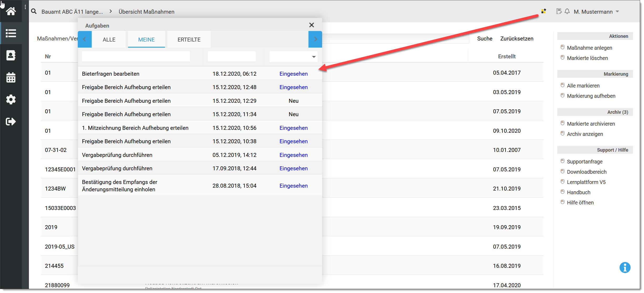
Task: Click the blue info circle icon
Action: tap(625, 268)
